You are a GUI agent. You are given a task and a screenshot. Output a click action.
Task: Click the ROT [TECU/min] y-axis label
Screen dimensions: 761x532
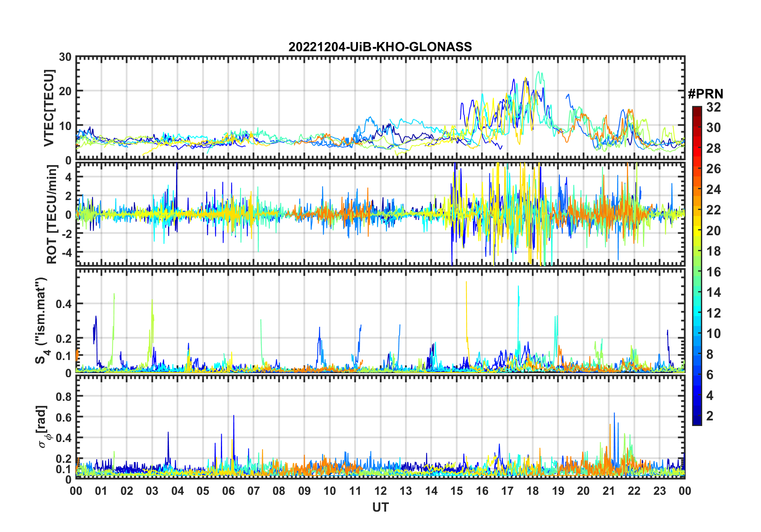point(52,214)
